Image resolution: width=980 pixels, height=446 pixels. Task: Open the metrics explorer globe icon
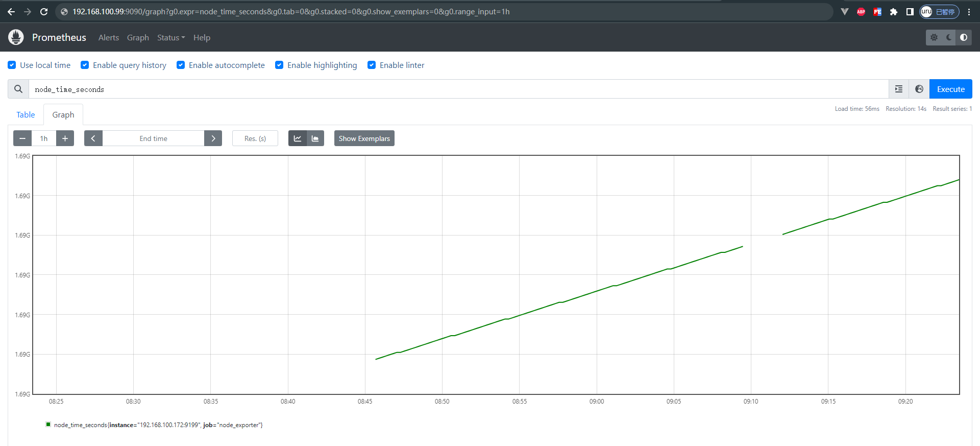[919, 89]
